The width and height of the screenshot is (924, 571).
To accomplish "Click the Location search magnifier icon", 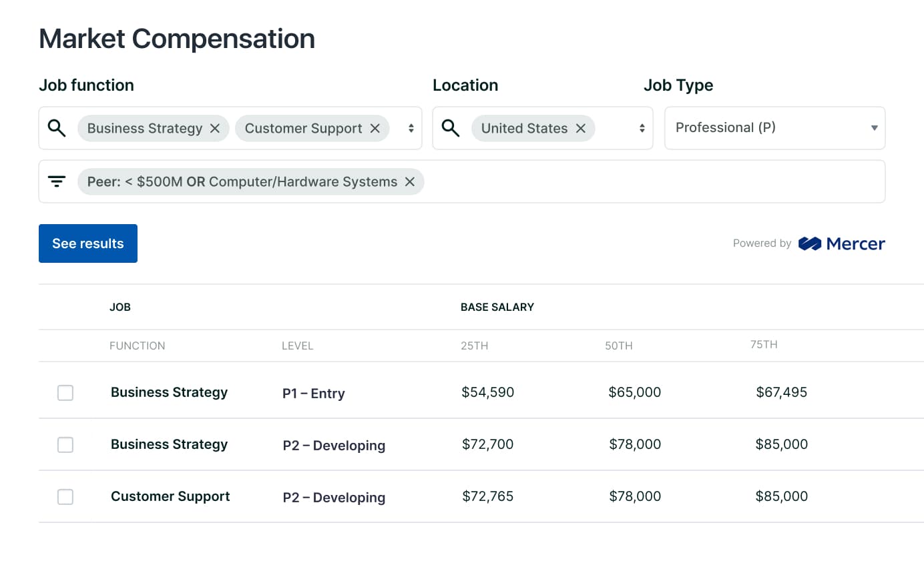I will (x=451, y=128).
